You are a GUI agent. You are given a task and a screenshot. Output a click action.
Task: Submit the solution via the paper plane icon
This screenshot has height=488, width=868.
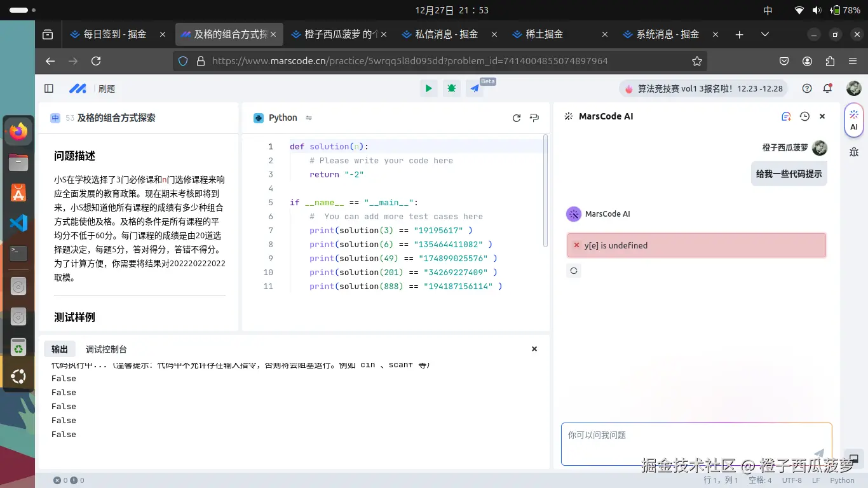click(474, 88)
